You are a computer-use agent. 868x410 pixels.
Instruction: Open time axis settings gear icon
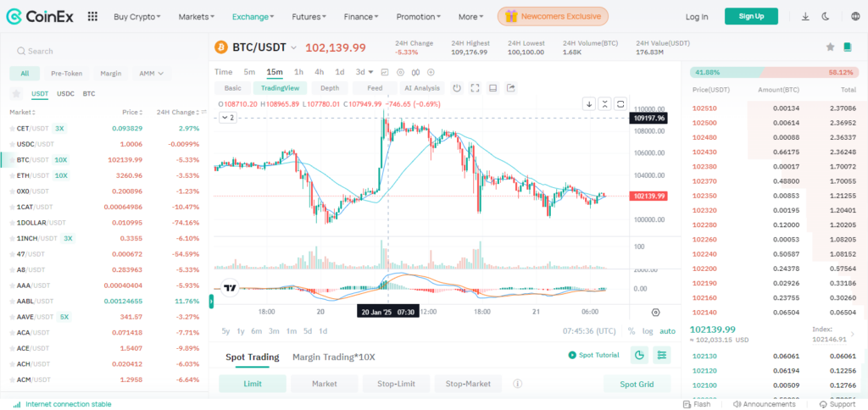click(x=656, y=312)
